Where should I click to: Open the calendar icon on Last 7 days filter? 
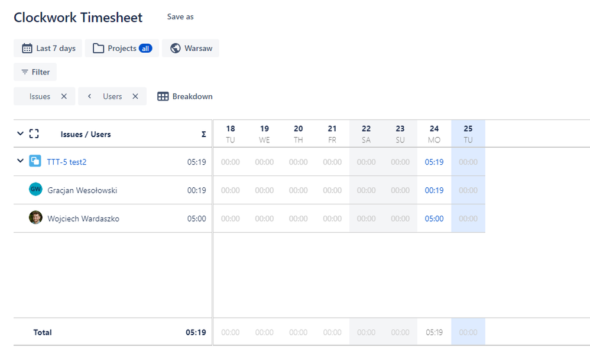(27, 48)
